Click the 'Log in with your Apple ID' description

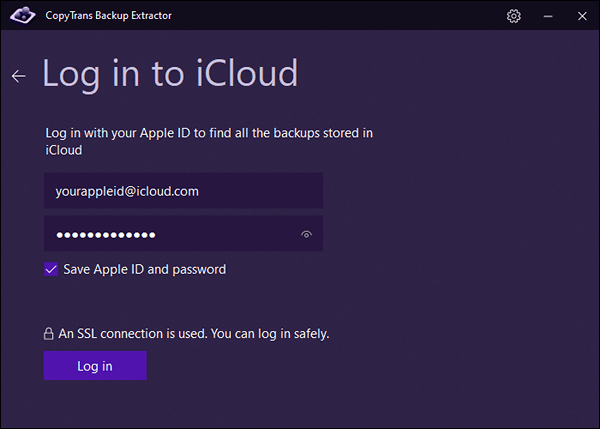point(209,141)
